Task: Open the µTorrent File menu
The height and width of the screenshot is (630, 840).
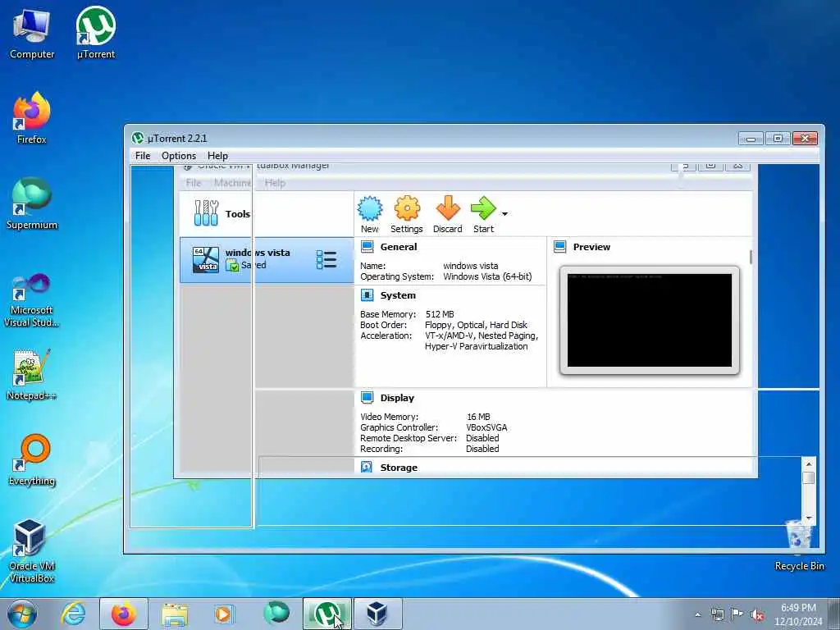Action: (143, 156)
